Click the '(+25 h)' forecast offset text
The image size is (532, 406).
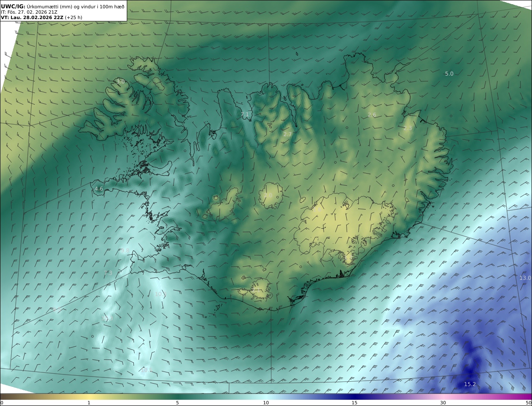74,17
